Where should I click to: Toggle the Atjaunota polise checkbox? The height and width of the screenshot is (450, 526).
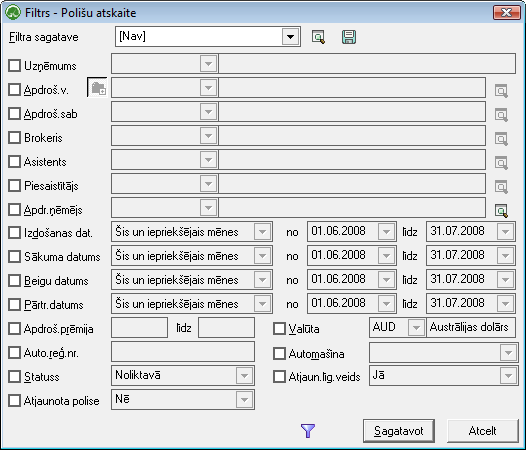pos(14,400)
